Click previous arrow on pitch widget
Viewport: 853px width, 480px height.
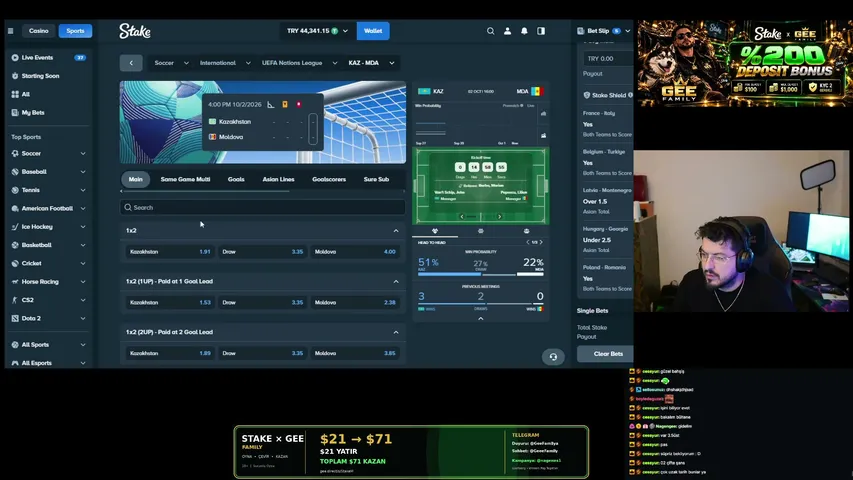pyautogui.click(x=462, y=217)
